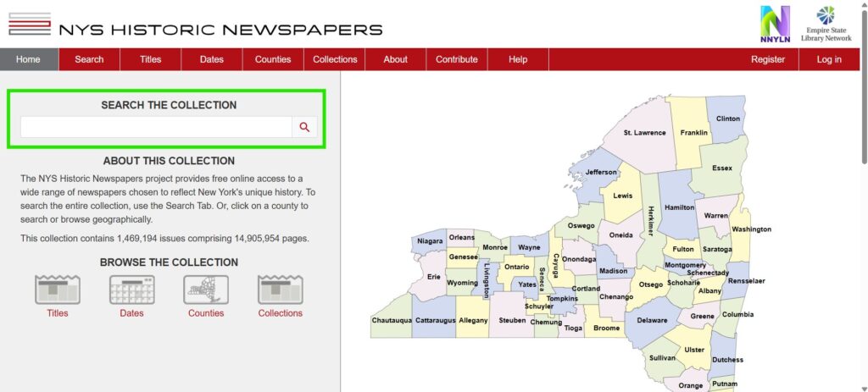Select Ontario county on the map
This screenshot has height=392, width=868.
[516, 267]
